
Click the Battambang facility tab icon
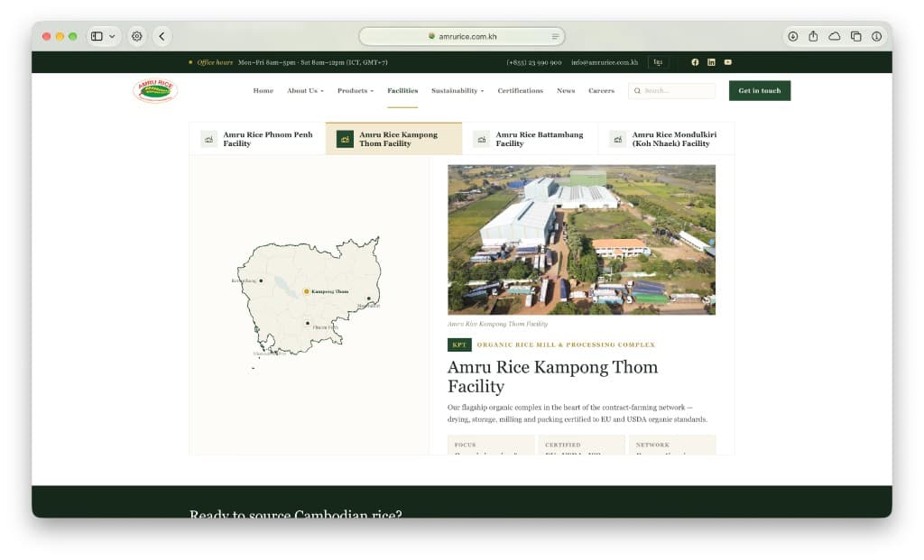click(x=482, y=139)
